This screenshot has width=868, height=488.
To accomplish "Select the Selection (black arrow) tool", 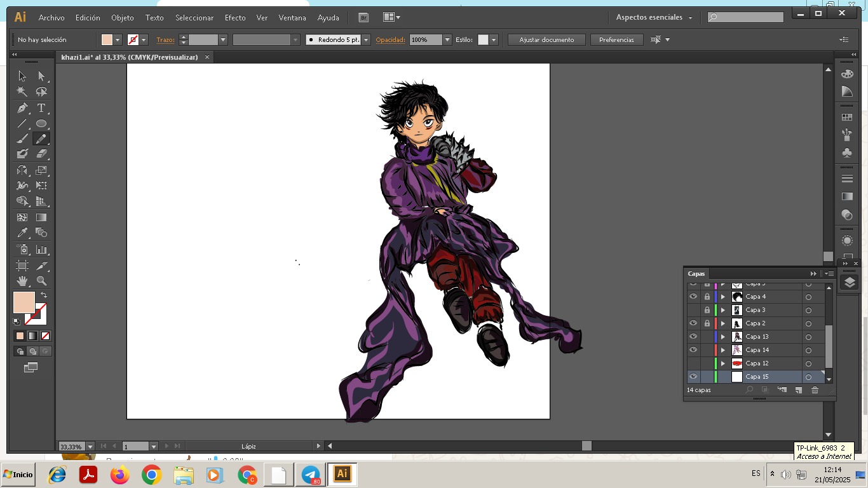I will [x=22, y=76].
